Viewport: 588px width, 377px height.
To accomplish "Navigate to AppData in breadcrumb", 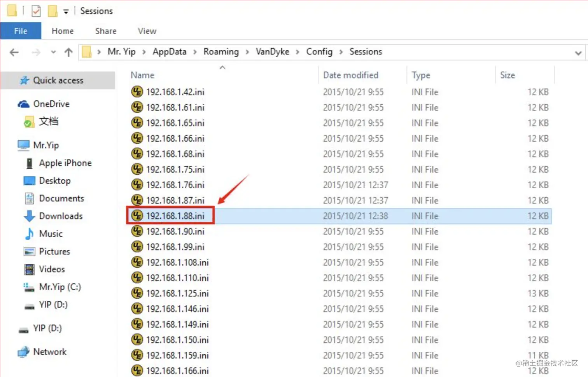I will 170,52.
